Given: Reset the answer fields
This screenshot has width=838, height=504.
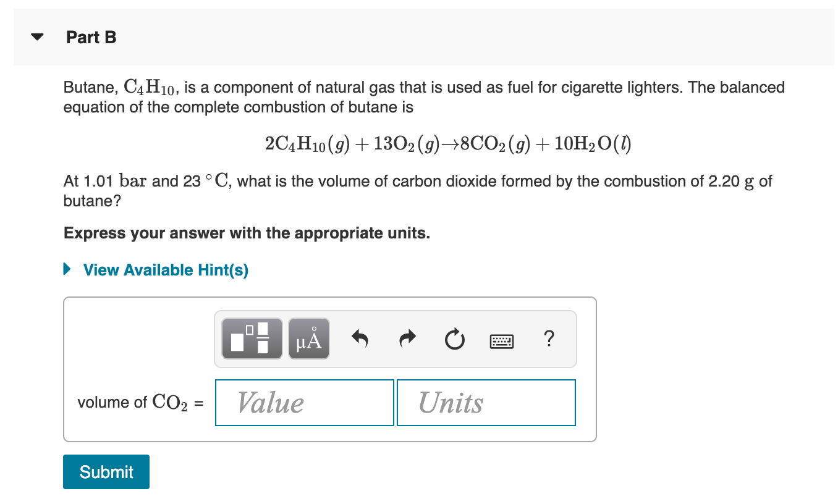Looking at the screenshot, I should tap(454, 338).
